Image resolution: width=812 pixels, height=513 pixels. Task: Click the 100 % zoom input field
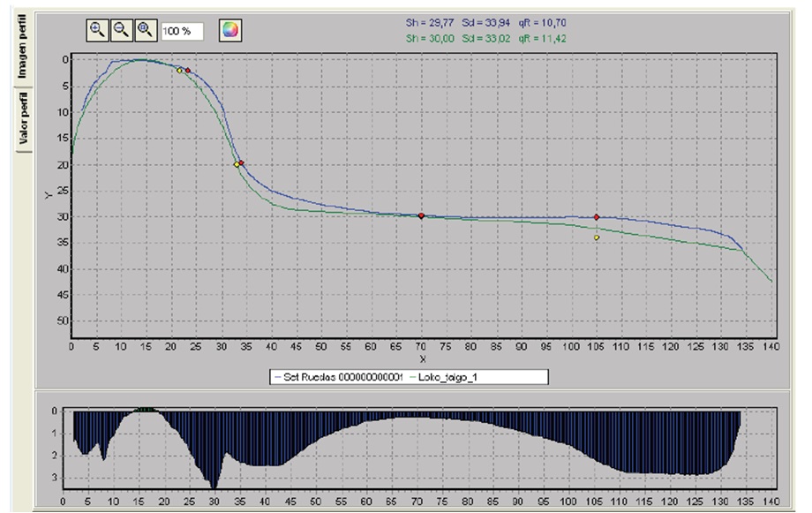182,30
